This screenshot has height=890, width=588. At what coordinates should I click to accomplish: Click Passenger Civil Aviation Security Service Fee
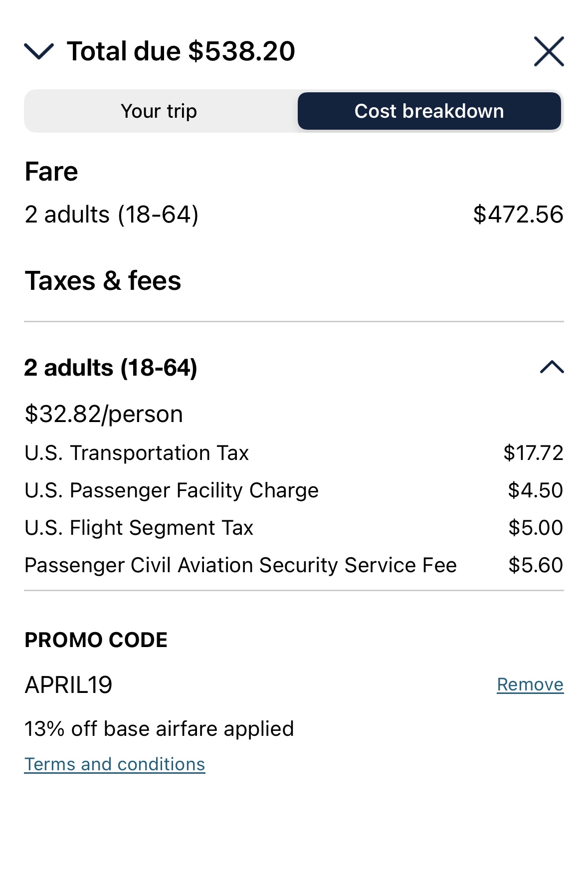(240, 565)
